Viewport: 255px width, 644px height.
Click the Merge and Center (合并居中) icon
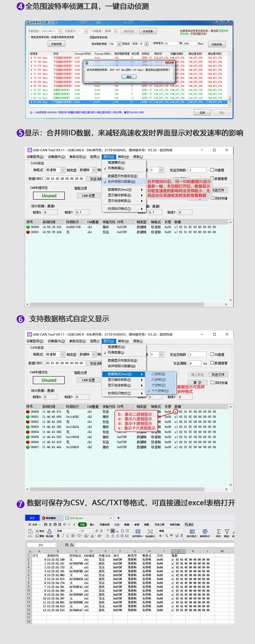(x=138, y=531)
